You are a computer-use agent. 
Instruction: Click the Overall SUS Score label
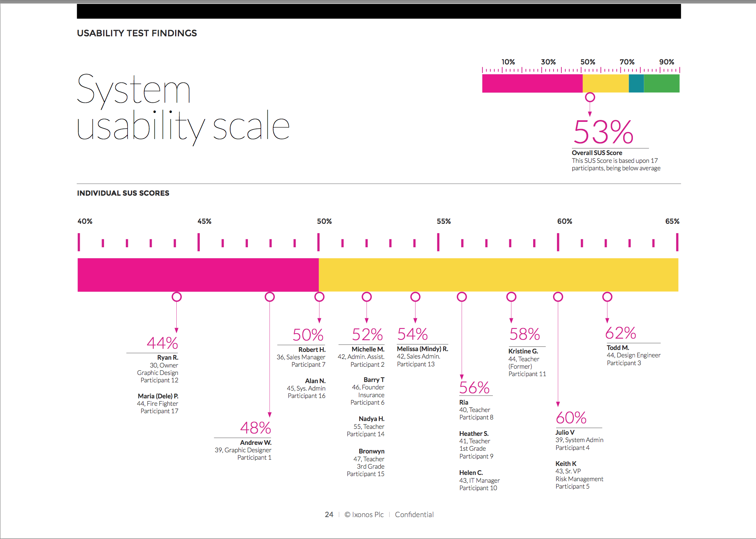(x=597, y=153)
